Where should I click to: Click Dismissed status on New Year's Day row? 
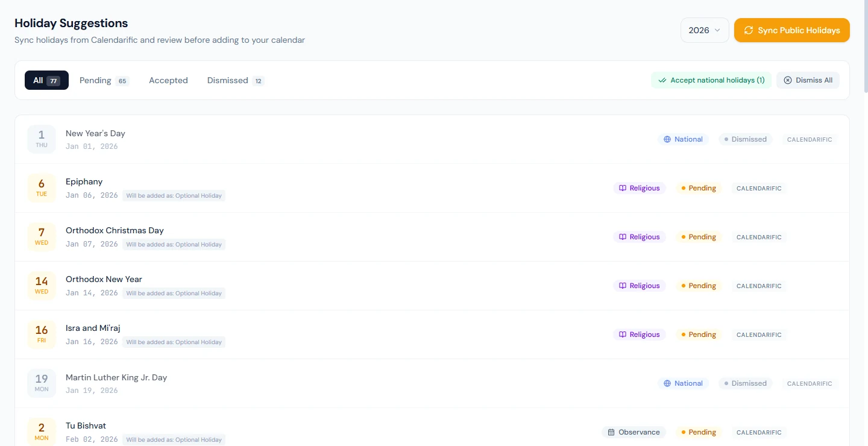(x=745, y=139)
